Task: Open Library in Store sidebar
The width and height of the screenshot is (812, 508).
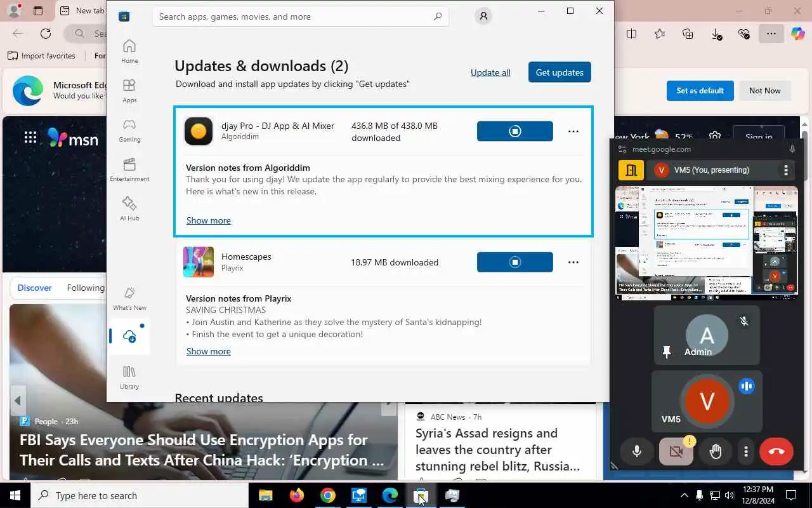Action: click(x=129, y=377)
